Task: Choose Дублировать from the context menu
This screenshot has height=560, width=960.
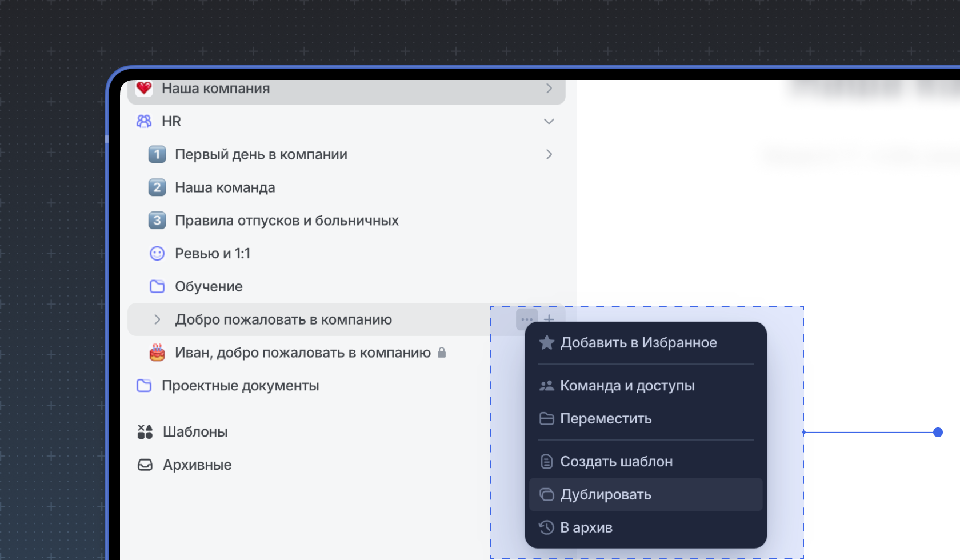Action: [606, 494]
